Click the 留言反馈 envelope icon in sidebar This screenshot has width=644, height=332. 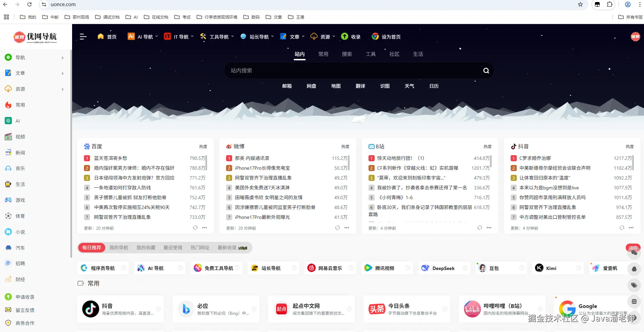[8, 310]
